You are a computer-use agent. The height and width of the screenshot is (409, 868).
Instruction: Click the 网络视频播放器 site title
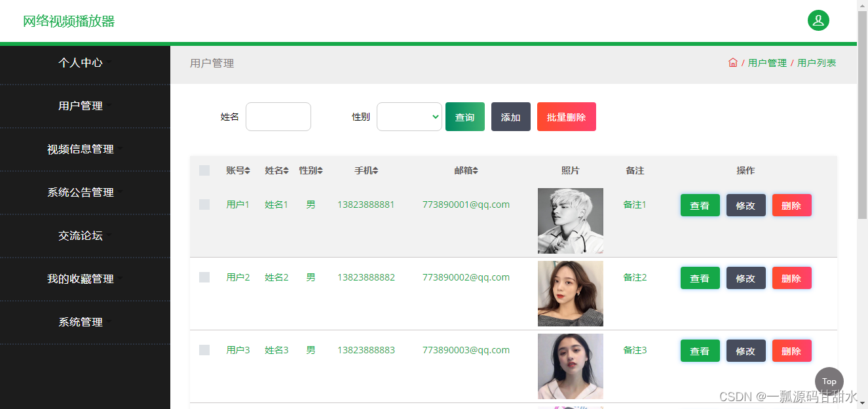coord(69,21)
